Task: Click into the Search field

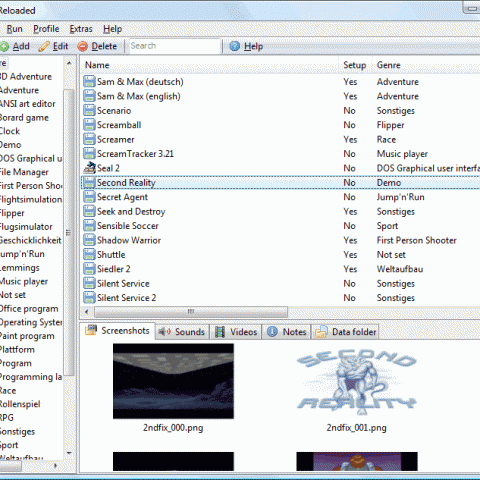Action: [175, 46]
